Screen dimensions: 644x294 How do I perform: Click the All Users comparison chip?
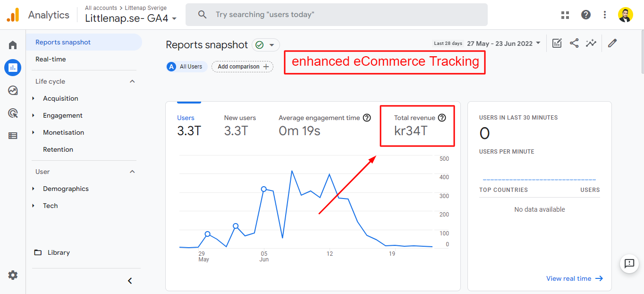click(186, 67)
